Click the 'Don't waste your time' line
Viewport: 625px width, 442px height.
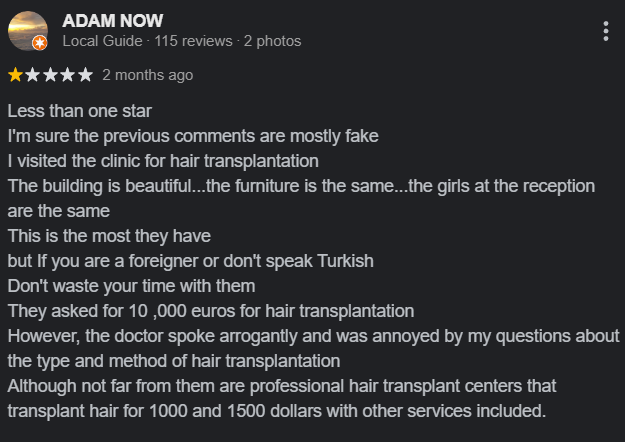pyautogui.click(x=132, y=286)
